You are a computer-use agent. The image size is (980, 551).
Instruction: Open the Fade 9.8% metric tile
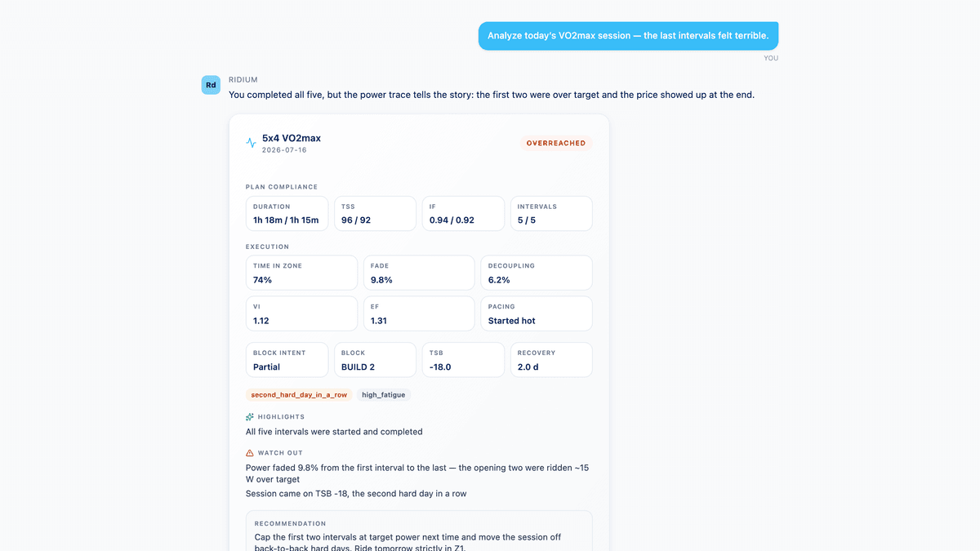click(419, 273)
